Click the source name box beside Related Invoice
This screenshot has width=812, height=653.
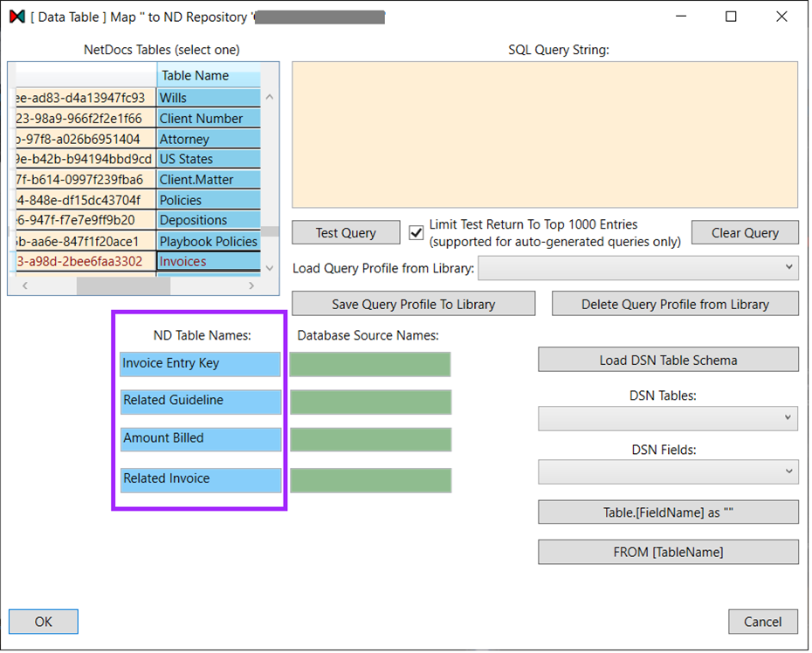tap(370, 480)
